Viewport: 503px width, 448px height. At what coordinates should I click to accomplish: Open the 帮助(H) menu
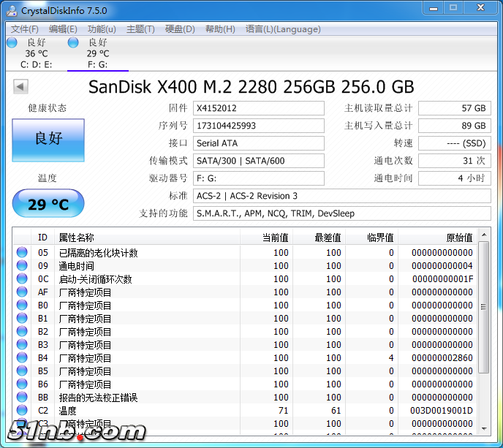(220, 29)
